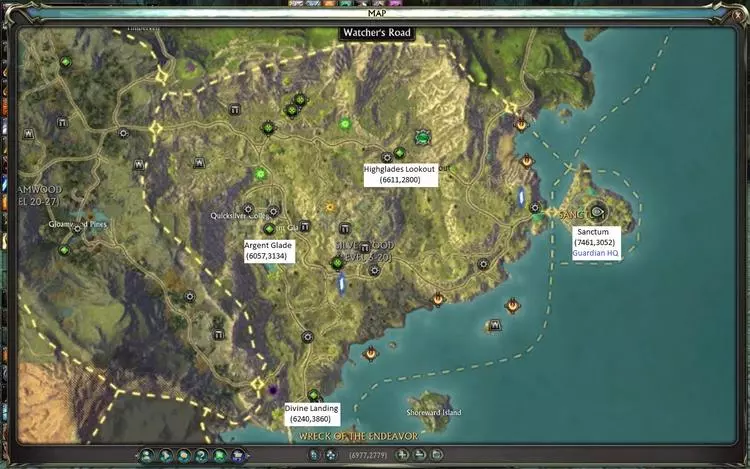Select the yellow diamond marker beside the purple swirl
Viewport: 750px width, 469px height.
pos(257,384)
